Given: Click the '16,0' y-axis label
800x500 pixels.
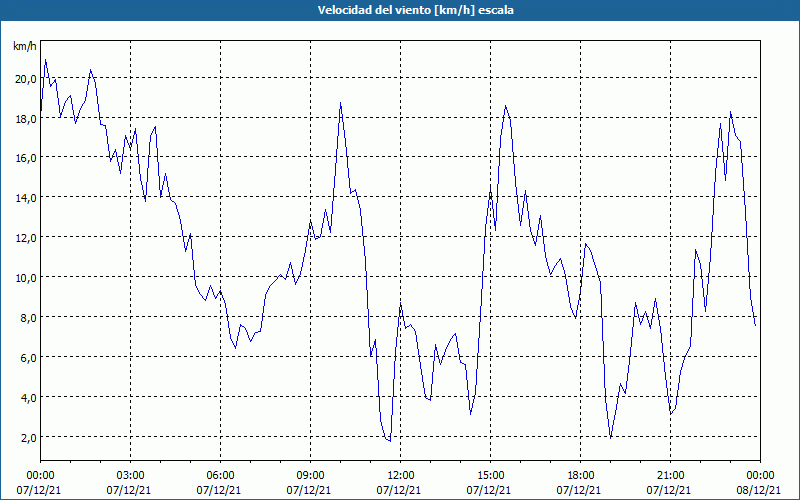Looking at the screenshot, I should pos(26,158).
